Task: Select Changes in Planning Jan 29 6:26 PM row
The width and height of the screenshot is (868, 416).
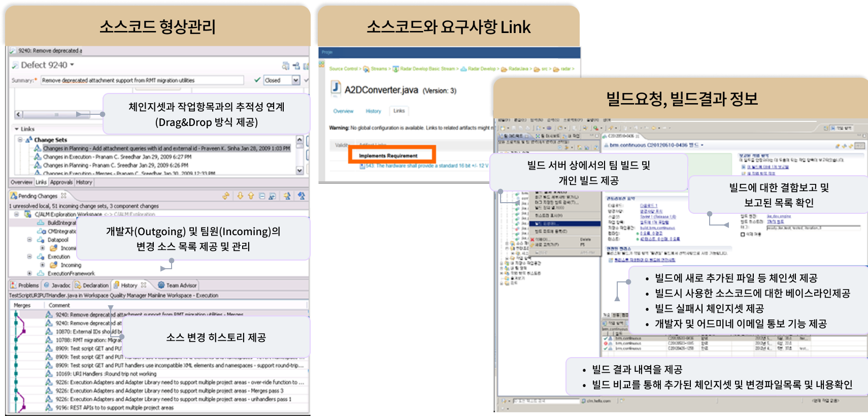Action: (x=111, y=165)
